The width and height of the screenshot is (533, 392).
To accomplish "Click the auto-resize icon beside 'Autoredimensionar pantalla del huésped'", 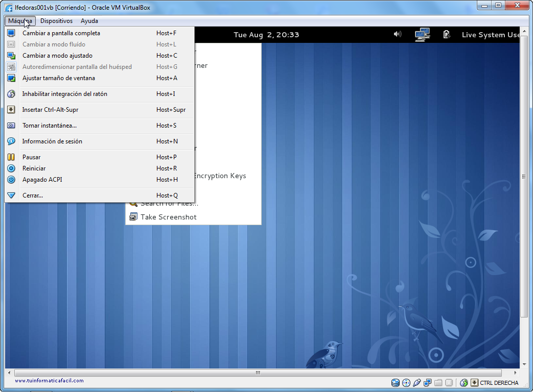I will coord(11,67).
